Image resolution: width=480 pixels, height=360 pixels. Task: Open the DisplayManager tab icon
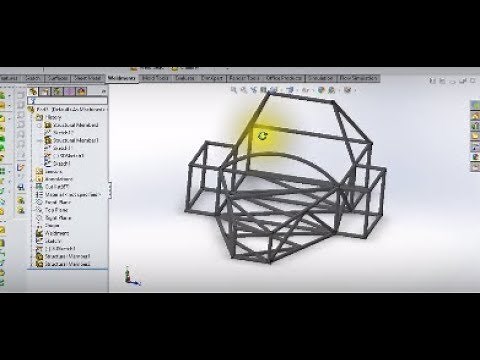[x=81, y=91]
